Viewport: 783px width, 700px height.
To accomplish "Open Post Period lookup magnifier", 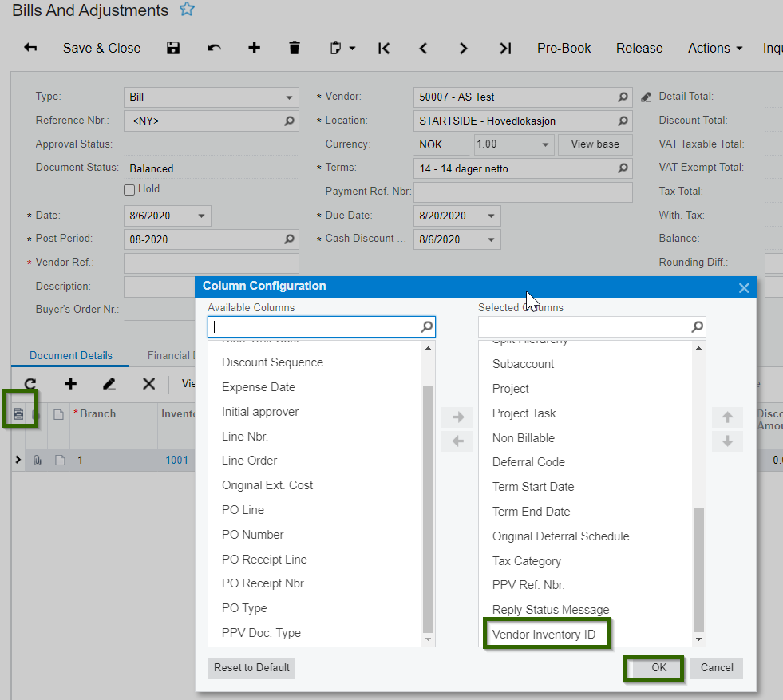I will (x=289, y=239).
